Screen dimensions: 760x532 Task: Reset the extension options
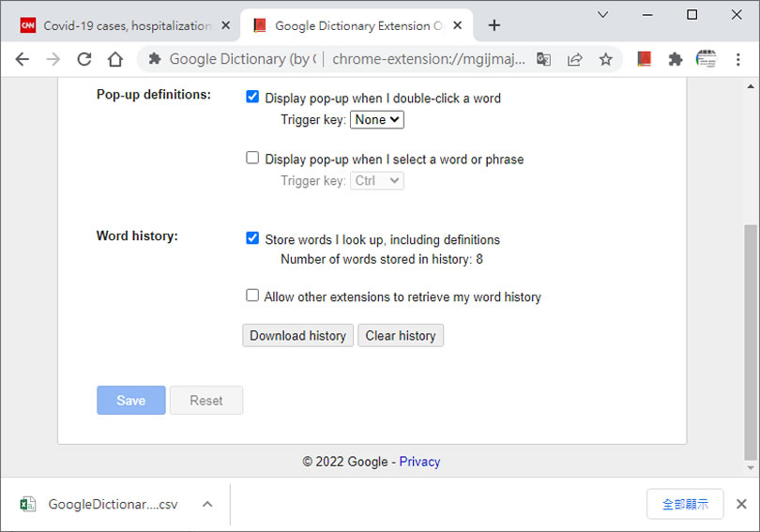(206, 401)
